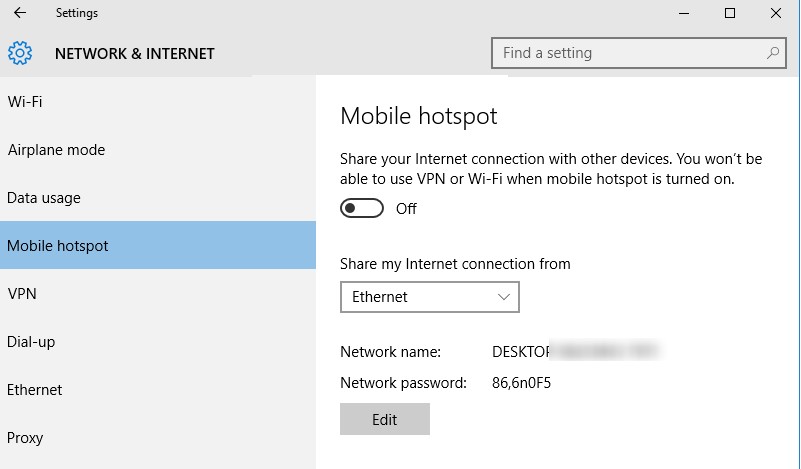Click the Settings gear icon
This screenshot has width=801, height=469.
coord(20,53)
